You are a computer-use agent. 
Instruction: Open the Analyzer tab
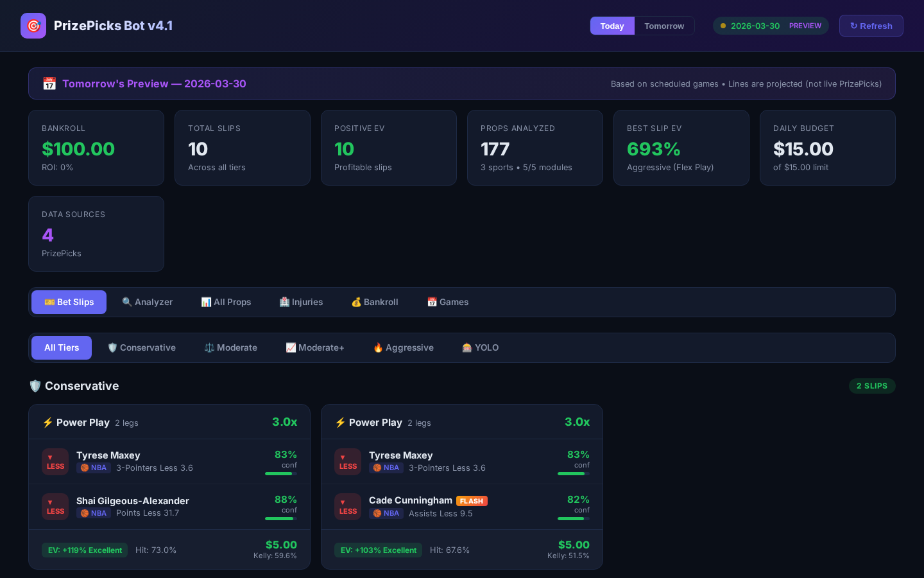(x=147, y=302)
